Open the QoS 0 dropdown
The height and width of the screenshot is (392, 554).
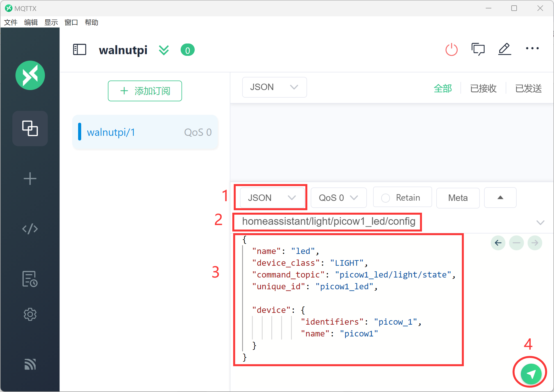339,198
